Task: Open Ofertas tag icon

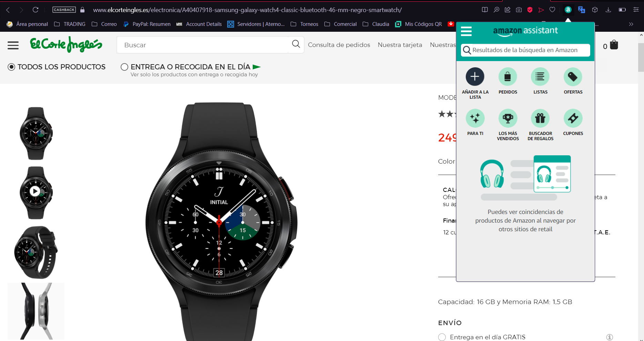Action: [x=573, y=77]
